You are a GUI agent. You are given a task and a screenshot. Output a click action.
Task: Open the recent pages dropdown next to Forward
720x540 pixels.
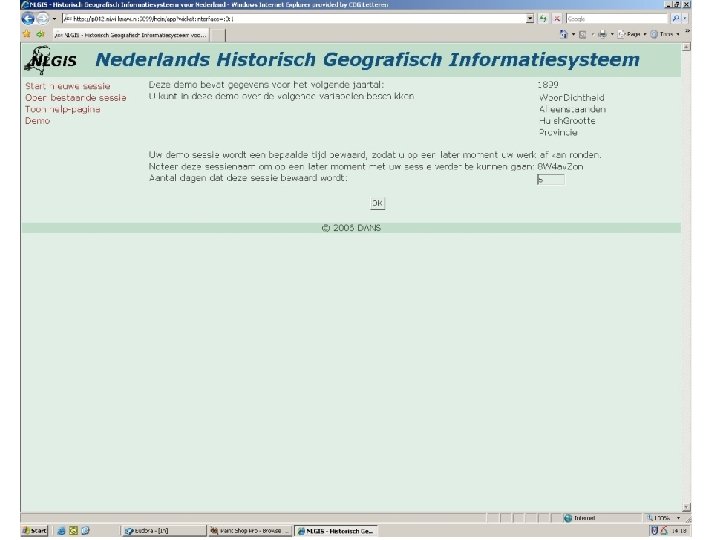54,19
